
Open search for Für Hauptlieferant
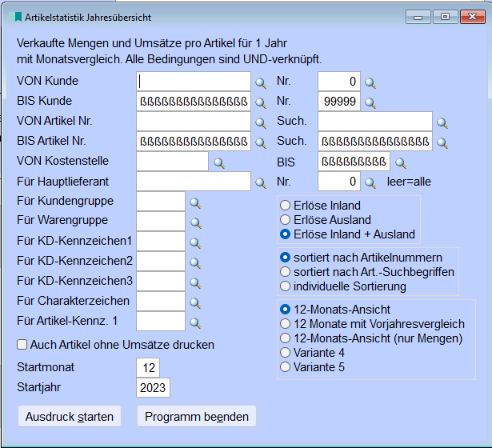[x=260, y=183]
